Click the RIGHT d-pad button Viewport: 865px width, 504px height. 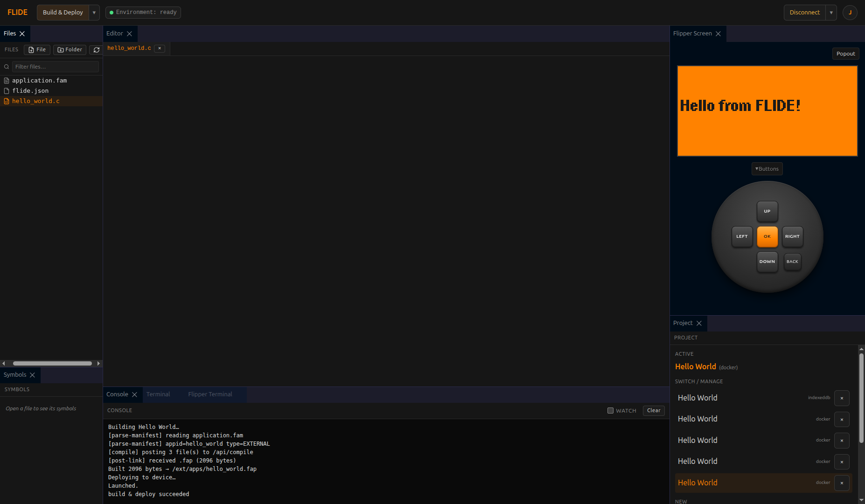click(792, 236)
